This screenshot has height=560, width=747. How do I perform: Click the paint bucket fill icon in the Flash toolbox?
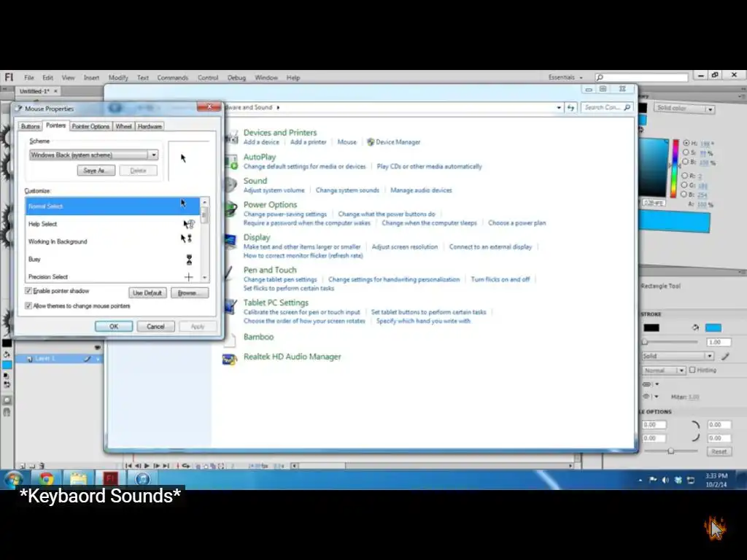pos(7,355)
